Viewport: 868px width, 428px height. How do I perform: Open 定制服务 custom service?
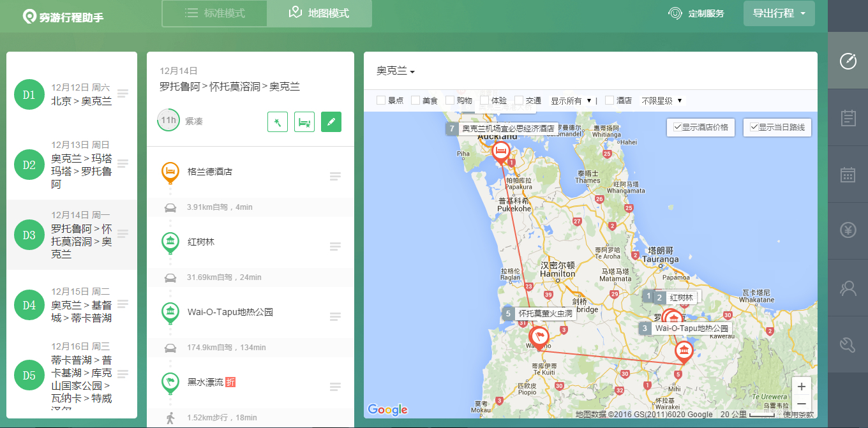[696, 13]
